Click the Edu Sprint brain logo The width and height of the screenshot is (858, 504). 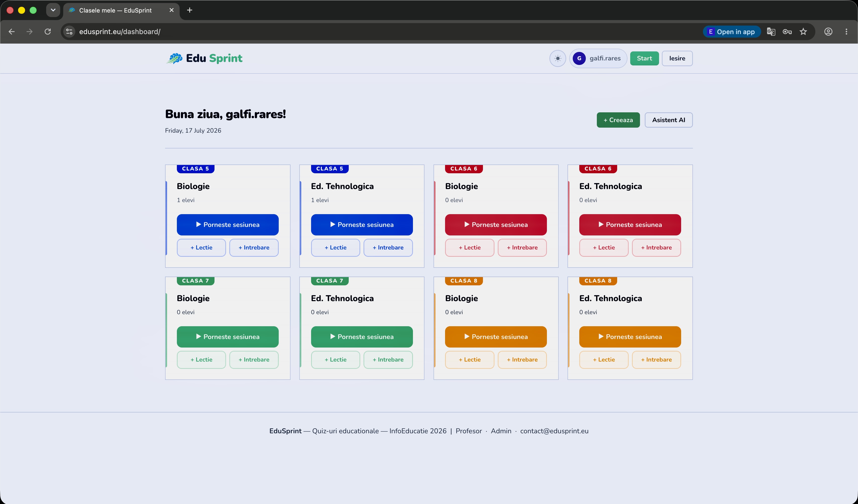[x=174, y=58]
